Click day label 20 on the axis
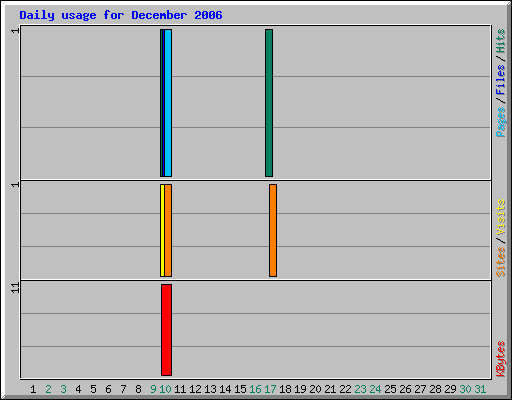The image size is (512, 400). (x=315, y=389)
